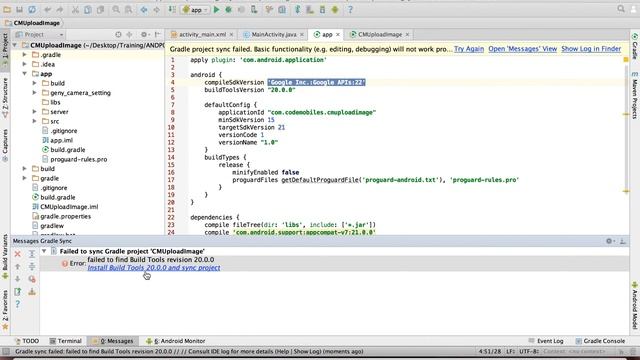Collapse the CMUploadImage root project node
This screenshot has width=640, height=360.
tap(15, 45)
